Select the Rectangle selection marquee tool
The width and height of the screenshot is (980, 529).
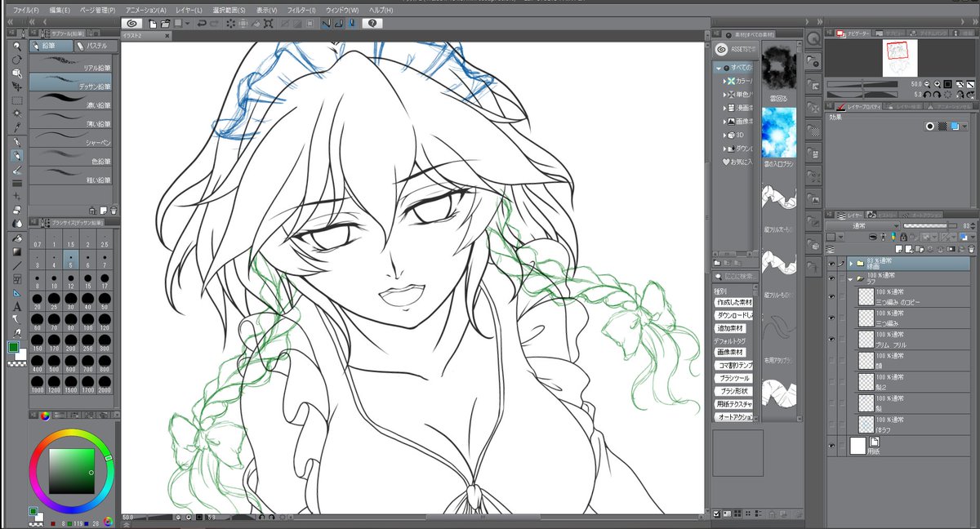tap(17, 100)
